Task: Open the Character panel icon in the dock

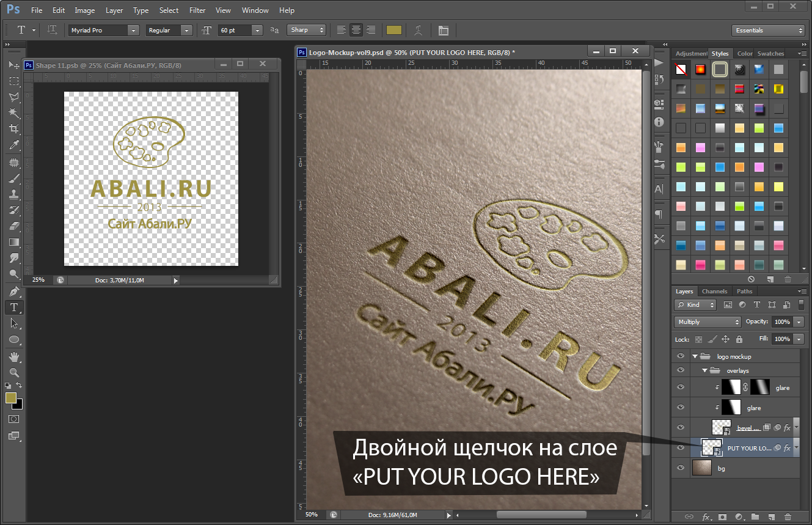Action: 659,189
